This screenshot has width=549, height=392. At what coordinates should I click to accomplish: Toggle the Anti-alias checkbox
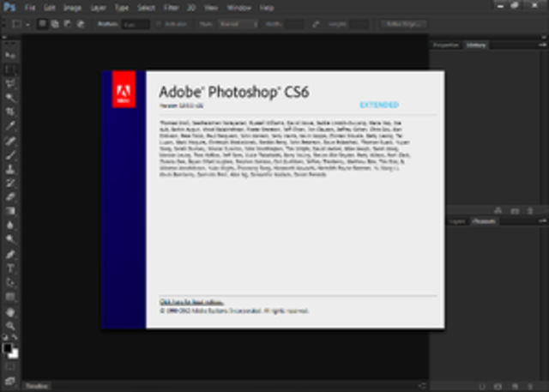[x=158, y=24]
